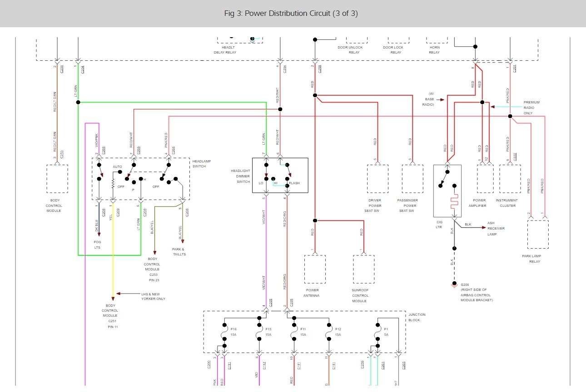Click the AUTO position in the headlamp switch

point(117,167)
